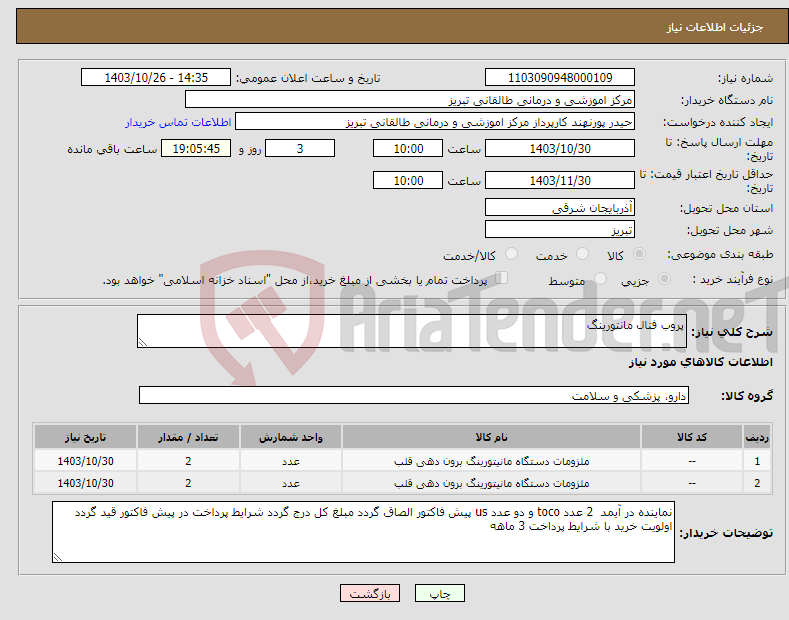Viewport: 789px width, 620px height.
Task: Click remaining time field 19:05:45
Action: pos(196,148)
